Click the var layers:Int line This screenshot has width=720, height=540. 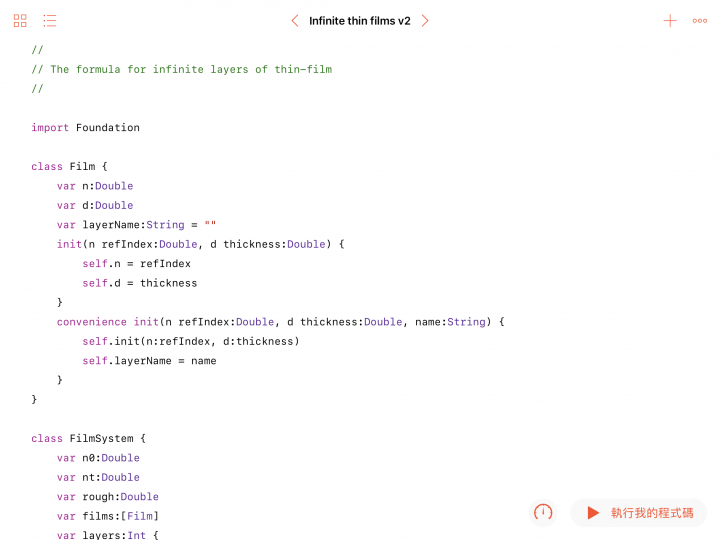108,535
